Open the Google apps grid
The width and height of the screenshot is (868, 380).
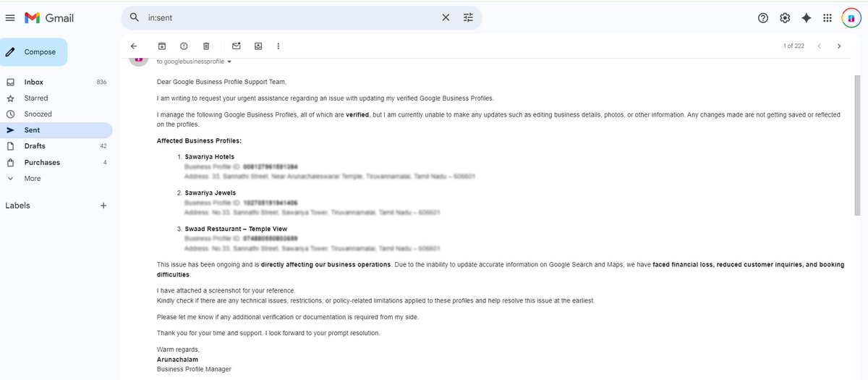pyautogui.click(x=827, y=18)
